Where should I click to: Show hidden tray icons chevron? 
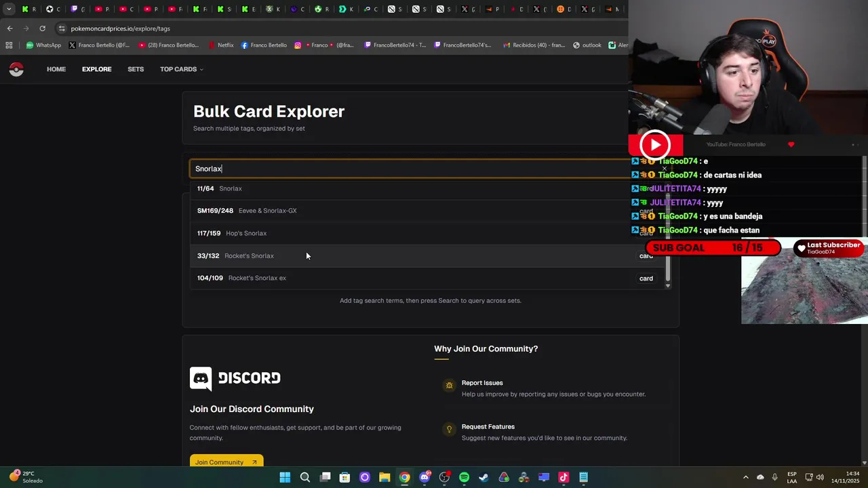pyautogui.click(x=746, y=477)
